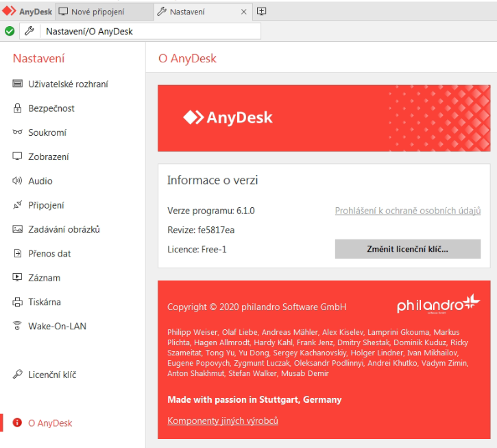Open Uživatelské rozhraní settings
The image size is (497, 448).
(68, 84)
